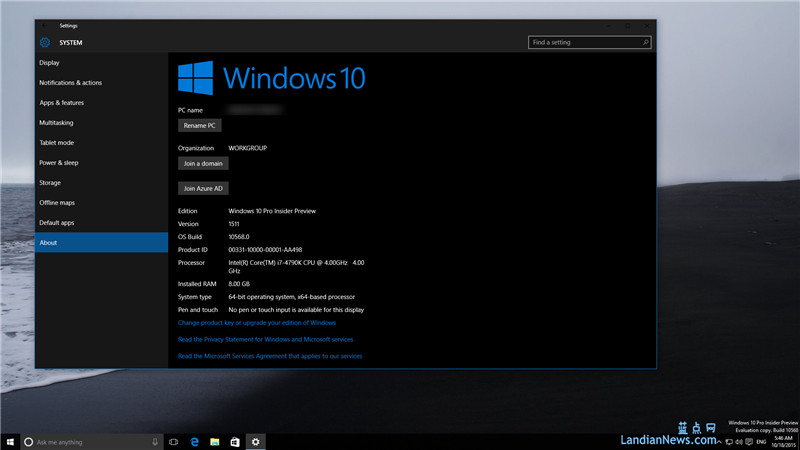
Task: Open the Store app from taskbar
Action: pos(235,442)
